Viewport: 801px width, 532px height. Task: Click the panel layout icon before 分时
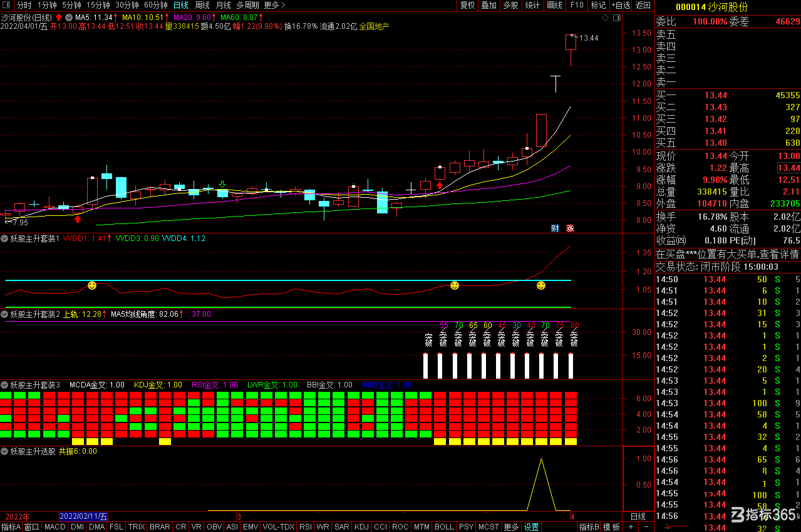coord(6,5)
